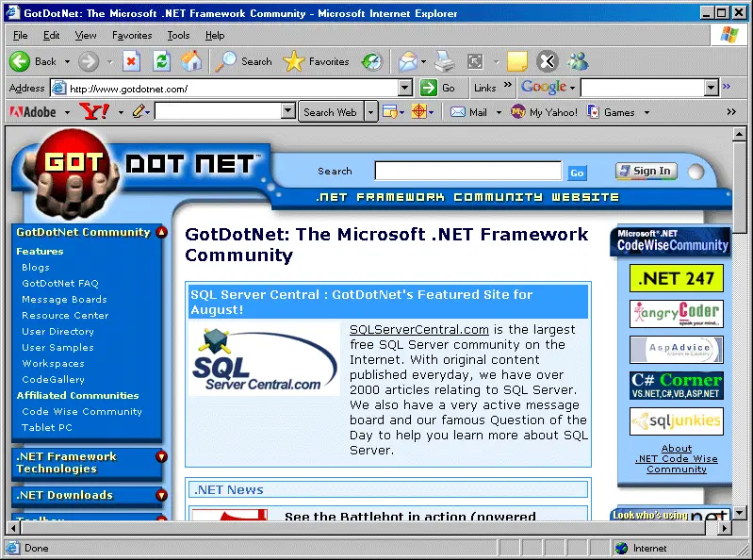
Task: Collapse the GotDotNet Community menu section
Action: click(x=162, y=233)
